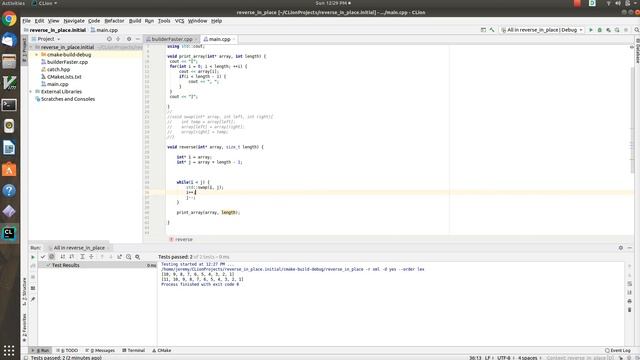Viewport: 640px width, 360px height.
Task: Close the builderFaster.cpp tab
Action: pos(196,39)
